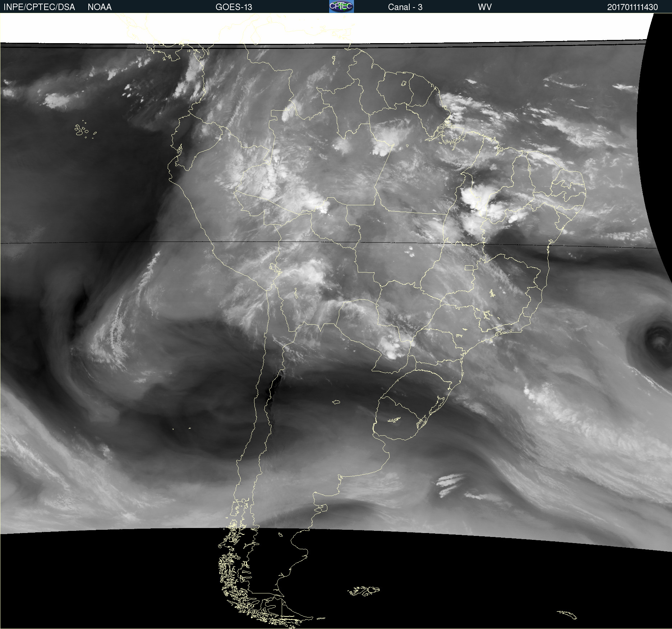
Task: Click the GOES-13 satellite label
Action: pos(234,7)
